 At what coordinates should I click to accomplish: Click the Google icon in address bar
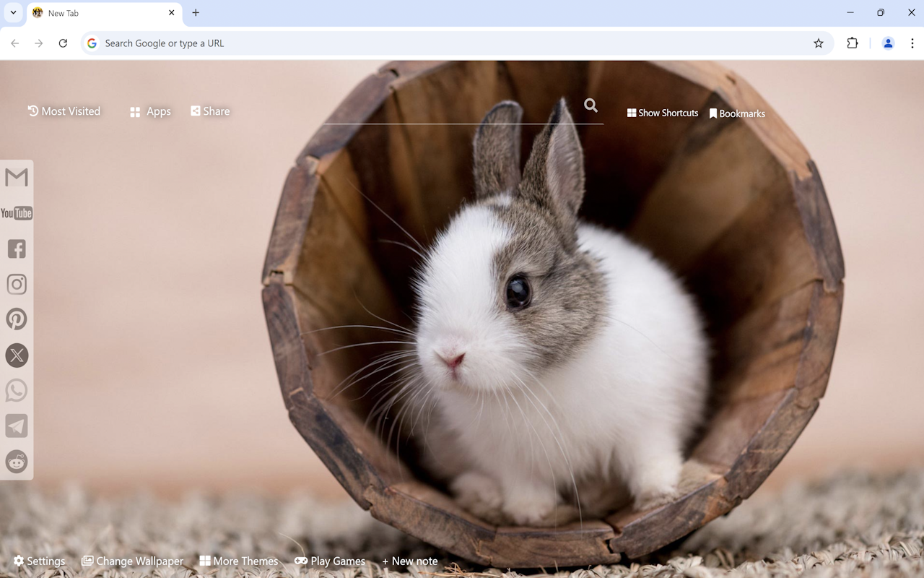(92, 43)
